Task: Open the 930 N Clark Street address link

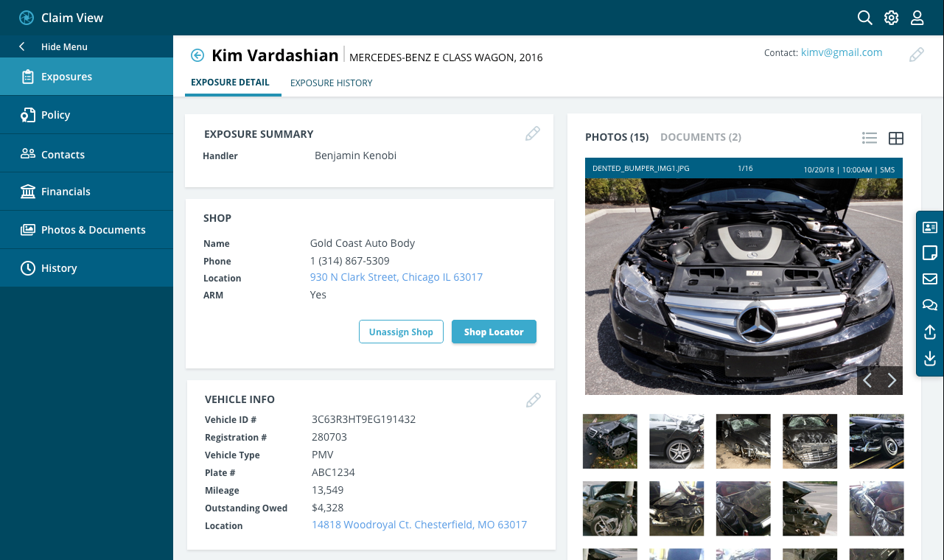Action: (x=396, y=277)
